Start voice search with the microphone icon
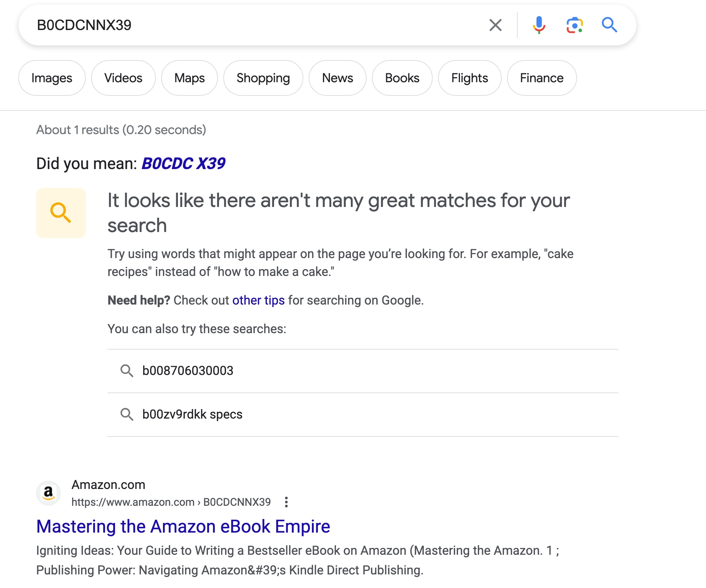 coord(539,25)
